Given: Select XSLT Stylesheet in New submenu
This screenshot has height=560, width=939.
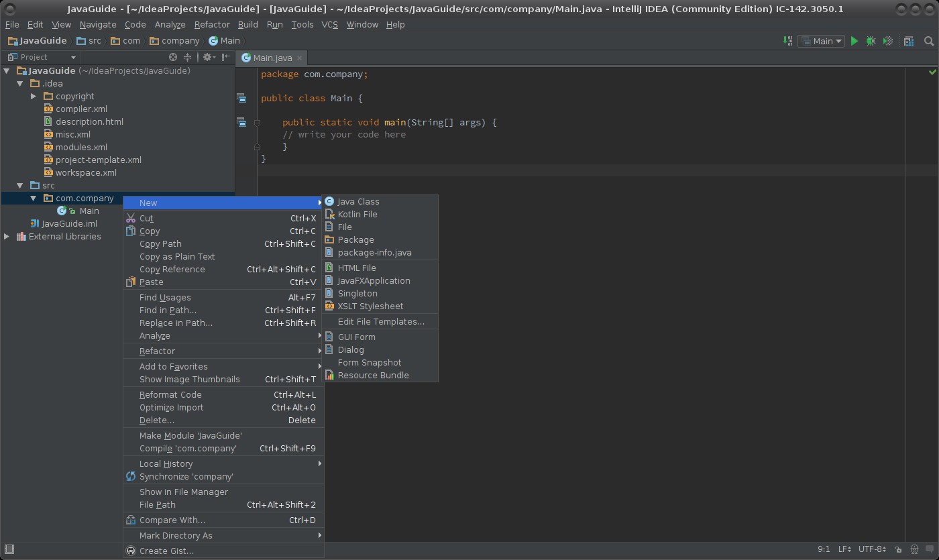Looking at the screenshot, I should click(380, 306).
